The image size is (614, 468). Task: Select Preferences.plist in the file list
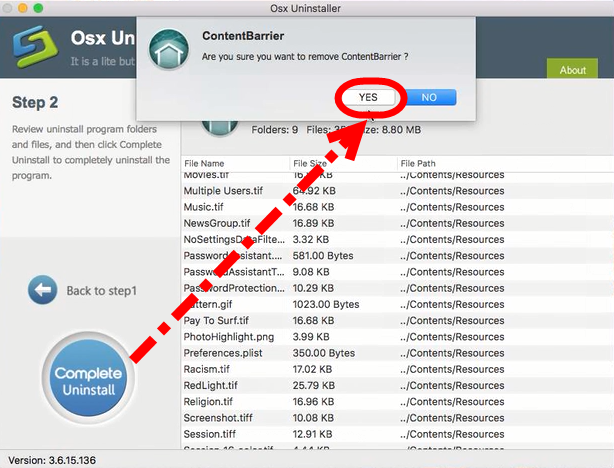pyautogui.click(x=224, y=353)
